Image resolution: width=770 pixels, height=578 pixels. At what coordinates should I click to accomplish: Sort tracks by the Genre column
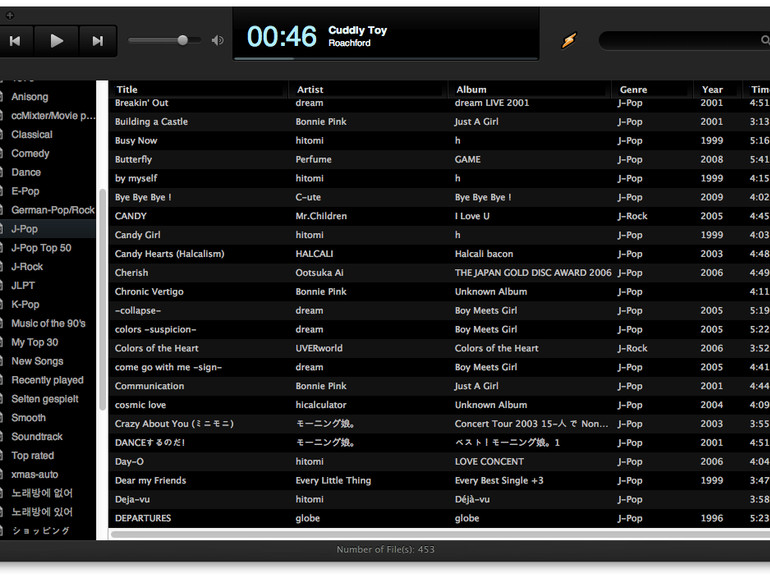click(652, 89)
